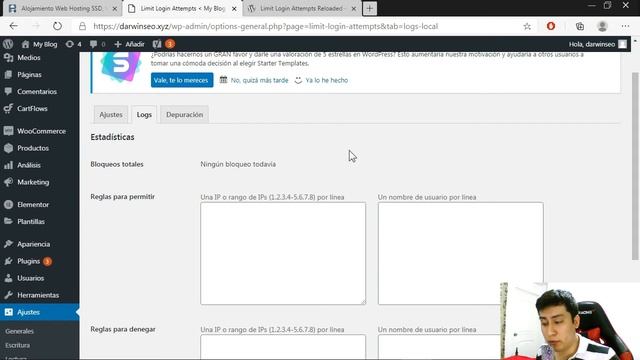The width and height of the screenshot is (640, 360).
Task: Open new browser tab with plus
Action: tap(369, 8)
